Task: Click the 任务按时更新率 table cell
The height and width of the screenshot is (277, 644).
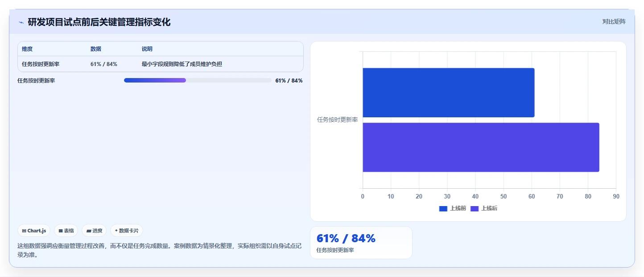Action: coord(41,64)
